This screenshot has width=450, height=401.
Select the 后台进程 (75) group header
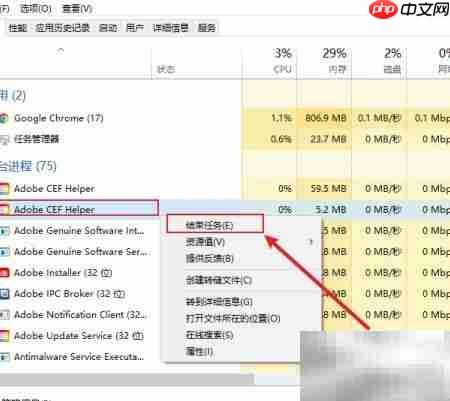click(28, 166)
